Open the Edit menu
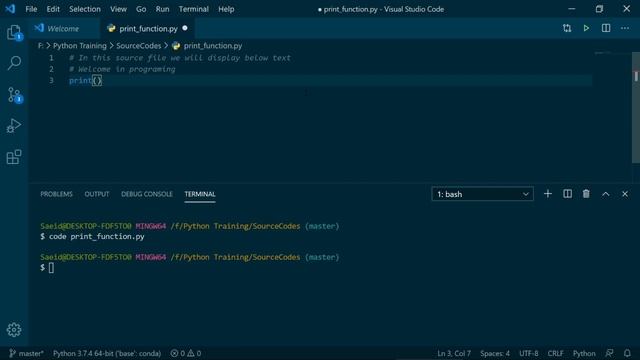This screenshot has width=640, height=360. click(53, 9)
